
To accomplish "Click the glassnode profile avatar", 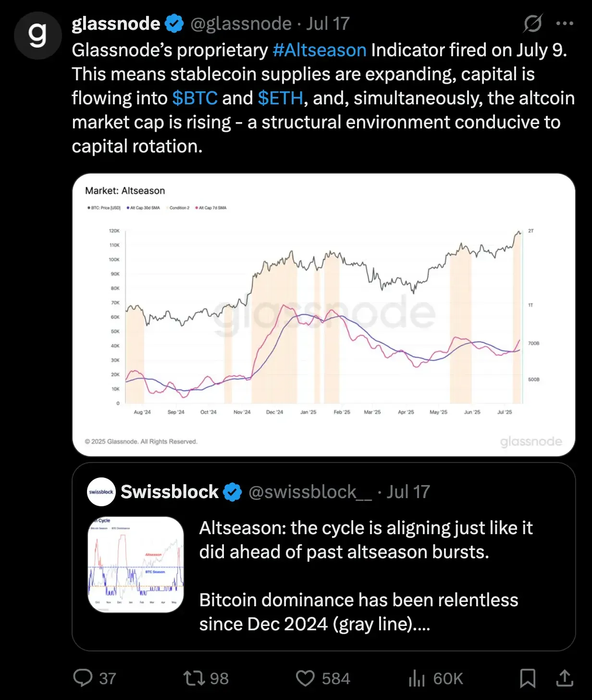I will pyautogui.click(x=38, y=36).
